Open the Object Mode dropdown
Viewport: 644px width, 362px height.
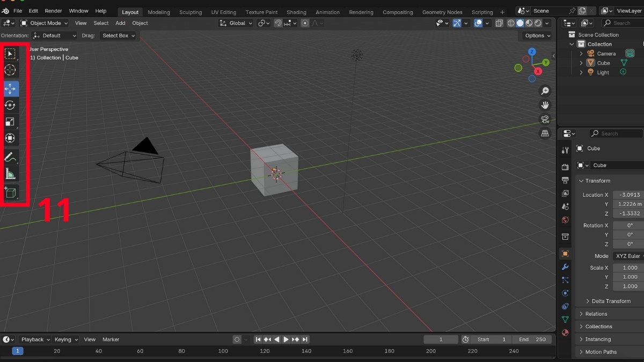pos(45,23)
